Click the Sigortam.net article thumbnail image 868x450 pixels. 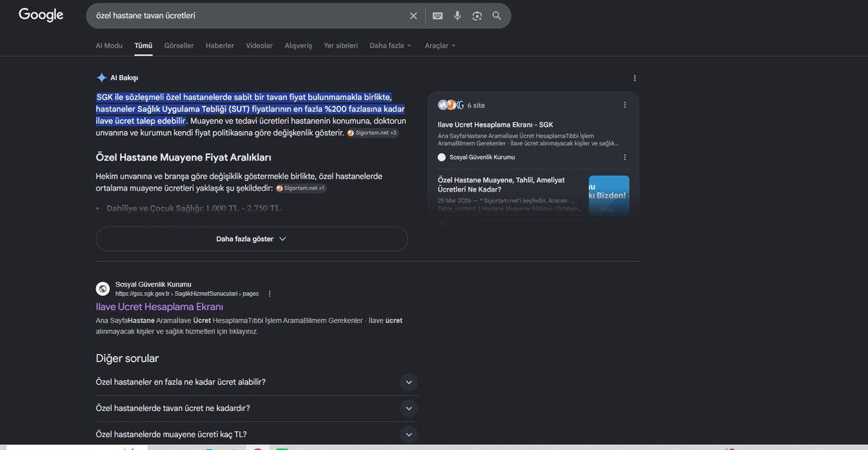coord(609,195)
